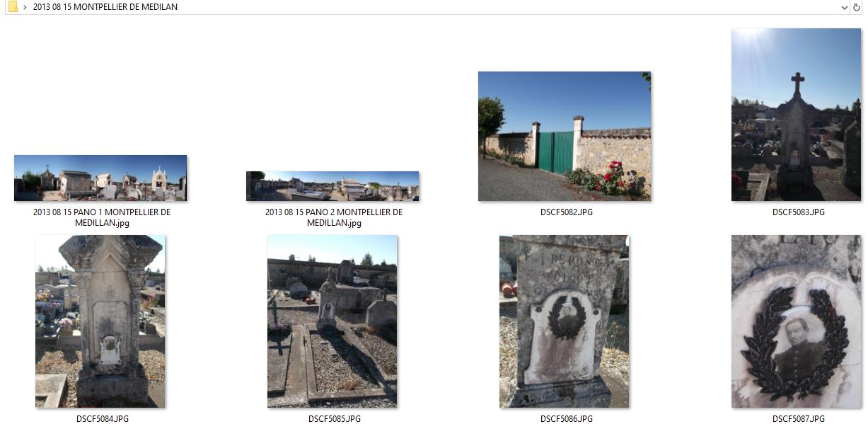Select the DSCF5082.JPG green gate photo
The height and width of the screenshot is (424, 868).
565,136
